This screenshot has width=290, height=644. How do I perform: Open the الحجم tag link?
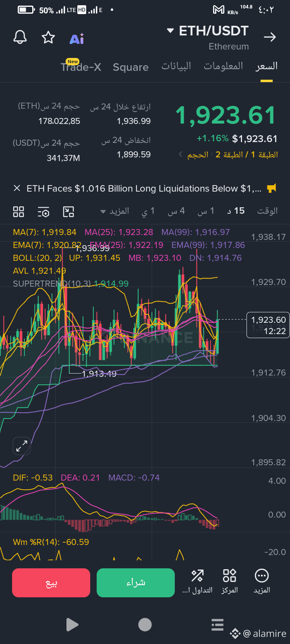tap(198, 155)
